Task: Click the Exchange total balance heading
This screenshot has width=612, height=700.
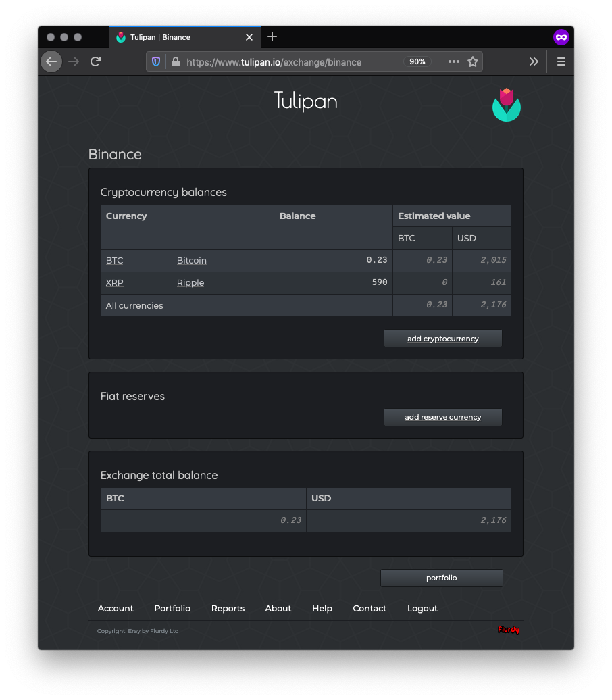Action: 159,475
